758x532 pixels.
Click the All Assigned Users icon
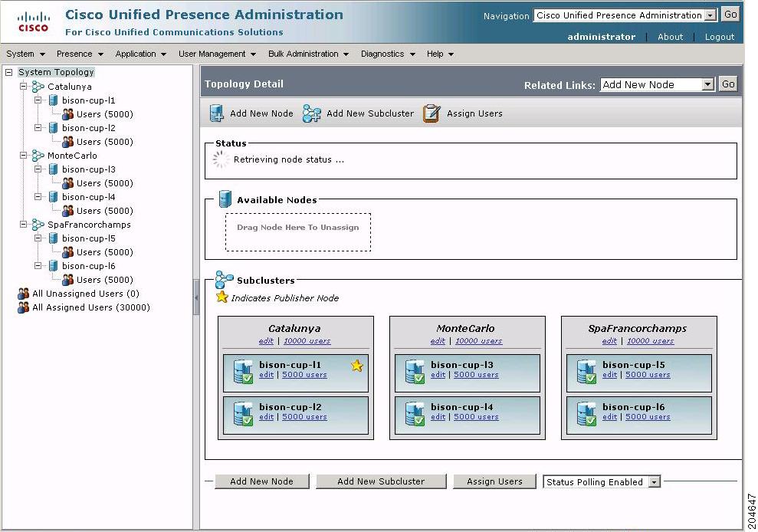pos(23,307)
